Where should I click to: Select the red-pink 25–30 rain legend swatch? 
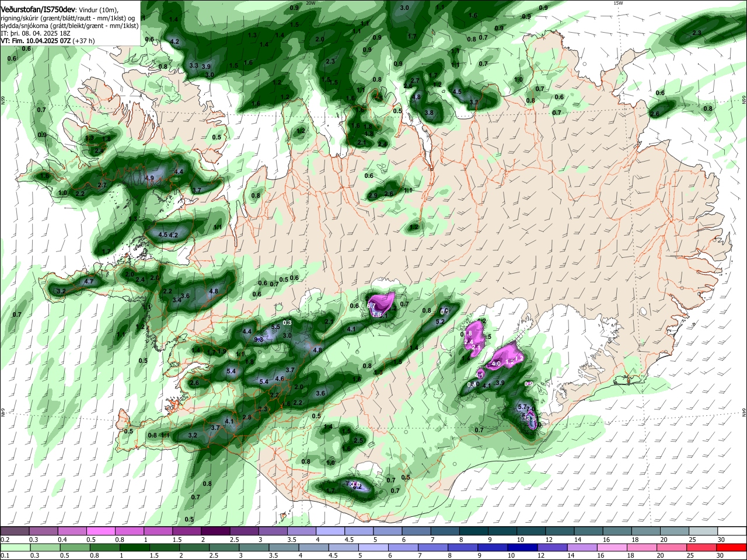coord(702,547)
